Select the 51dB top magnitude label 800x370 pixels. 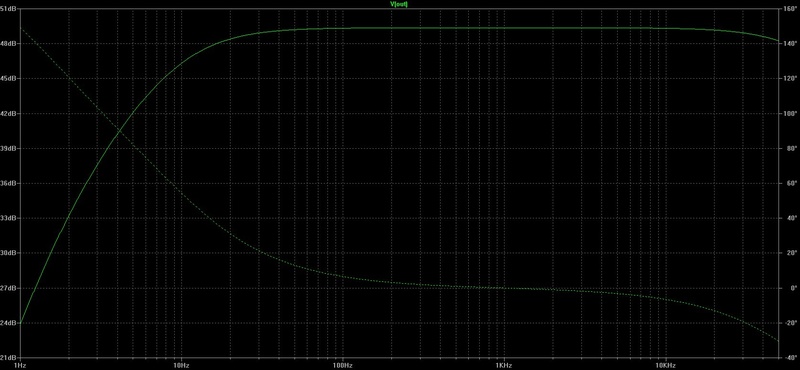pos(9,9)
